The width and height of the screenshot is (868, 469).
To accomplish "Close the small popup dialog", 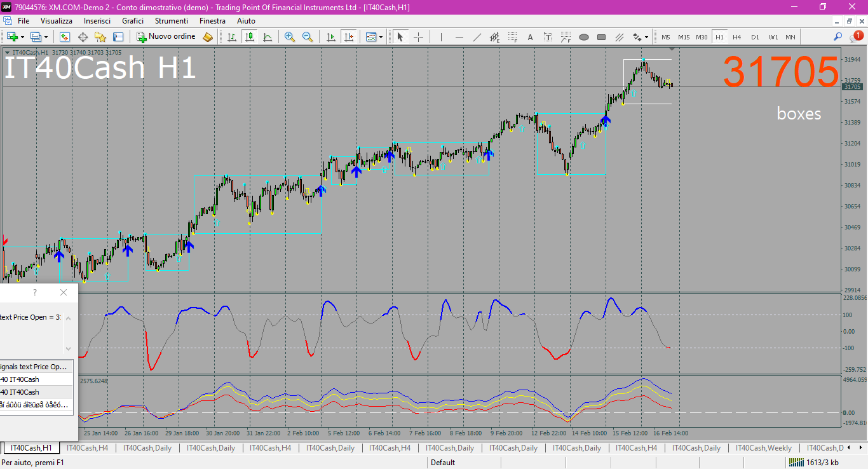I will tap(63, 292).
